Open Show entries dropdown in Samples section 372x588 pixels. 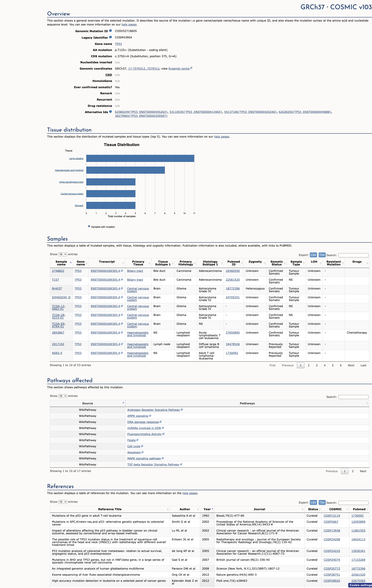point(63,254)
